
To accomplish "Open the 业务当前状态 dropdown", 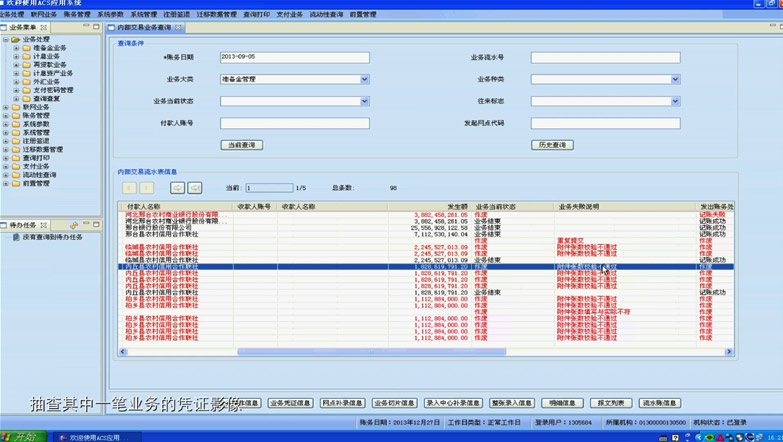I will pos(364,101).
